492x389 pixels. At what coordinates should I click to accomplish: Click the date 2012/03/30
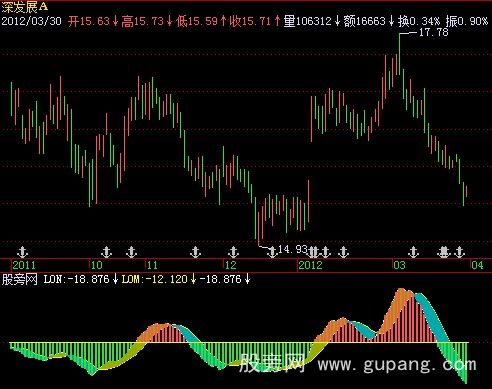click(31, 21)
